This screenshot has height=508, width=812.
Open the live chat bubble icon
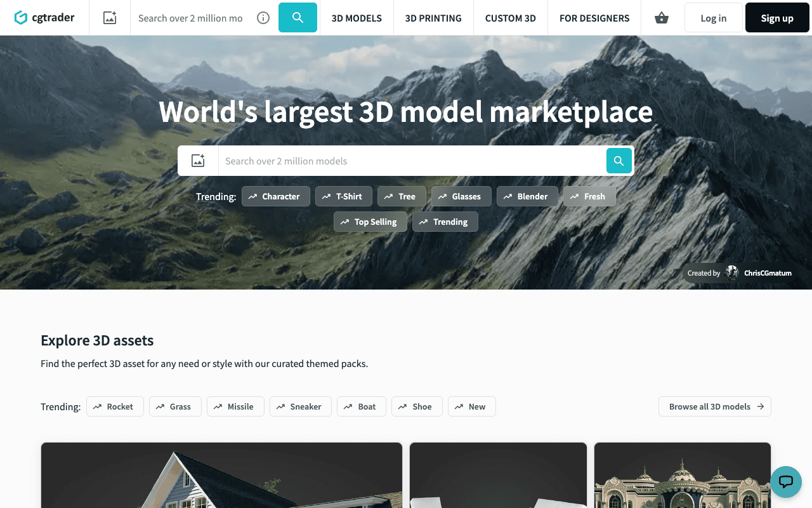click(786, 481)
